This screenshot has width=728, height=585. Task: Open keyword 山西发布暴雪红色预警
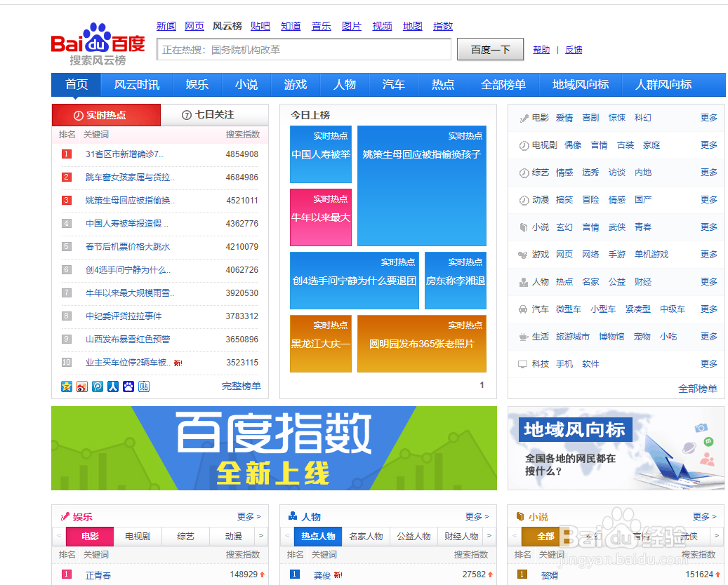click(x=128, y=339)
